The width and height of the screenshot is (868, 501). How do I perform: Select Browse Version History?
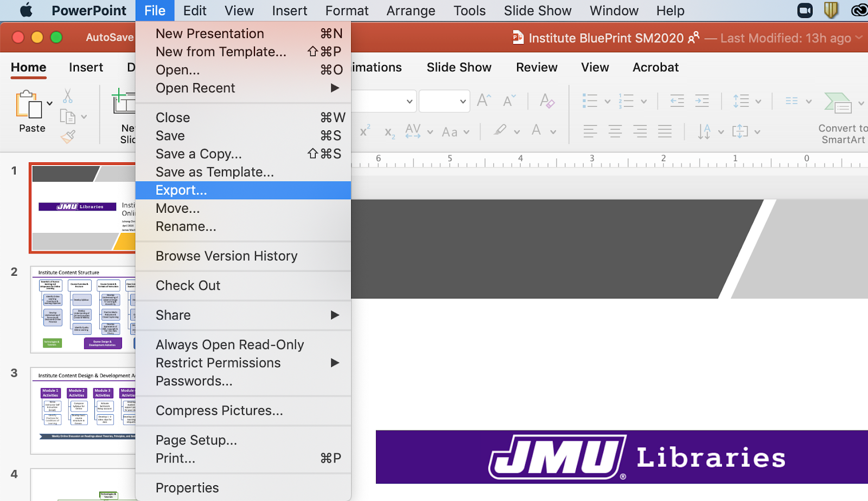coord(243,256)
